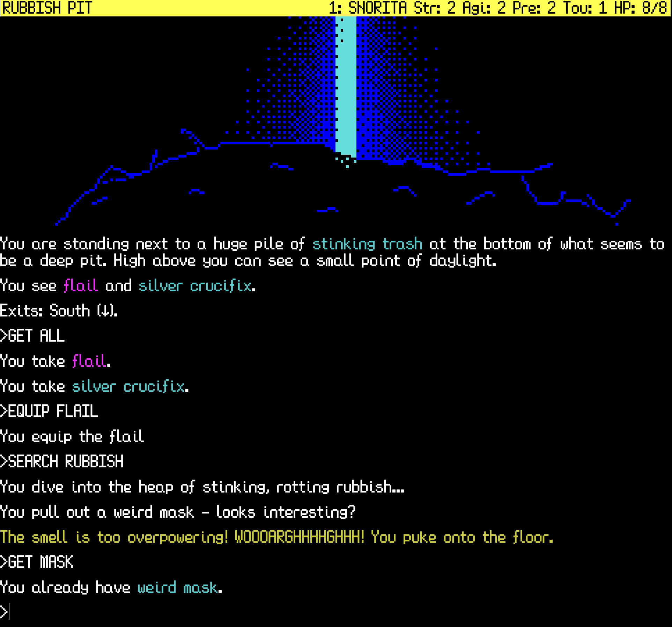
Task: Click the SNORITA character name in status bar
Action: pos(377,8)
